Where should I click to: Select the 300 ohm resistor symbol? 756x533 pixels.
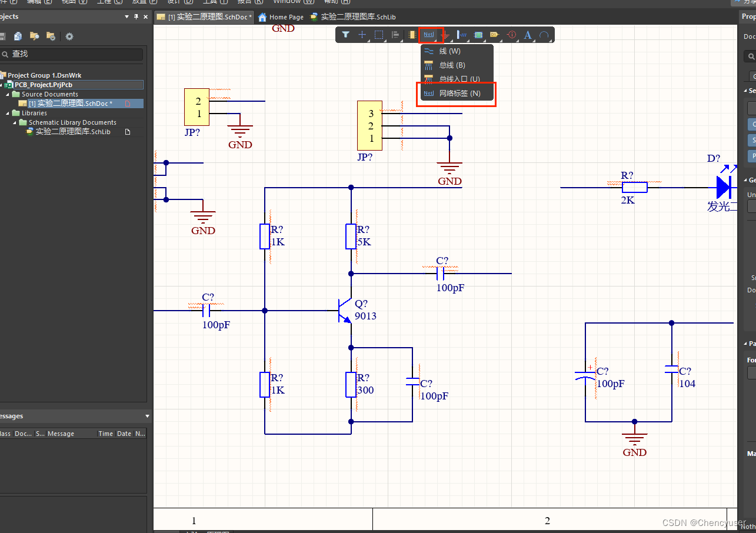[351, 385]
